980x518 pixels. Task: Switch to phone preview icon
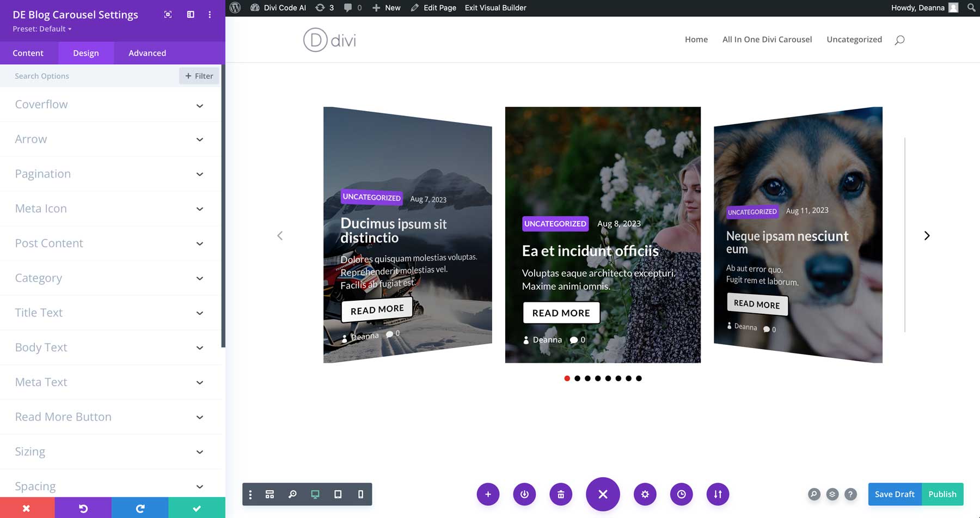click(x=360, y=494)
